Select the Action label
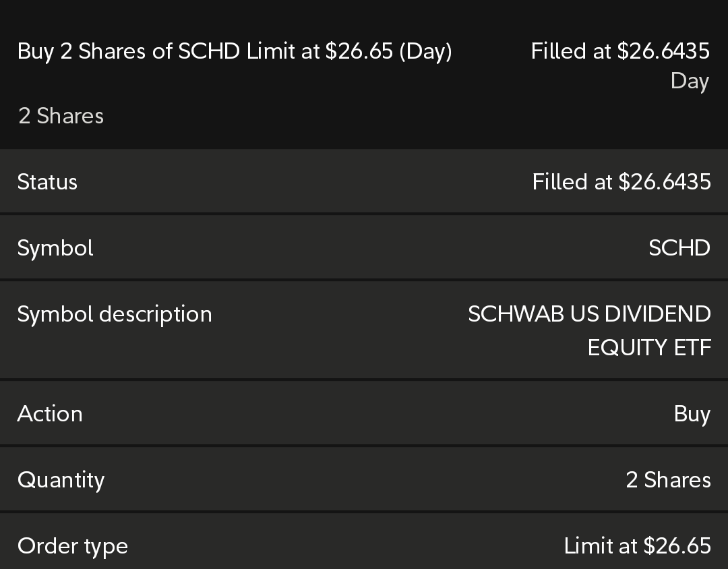The width and height of the screenshot is (728, 569). (x=50, y=414)
